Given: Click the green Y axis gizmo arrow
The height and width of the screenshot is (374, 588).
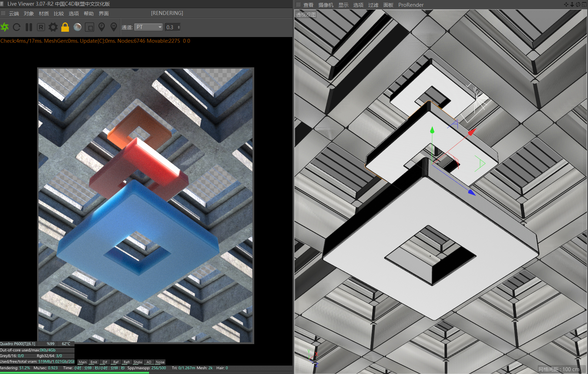Looking at the screenshot, I should [x=432, y=130].
